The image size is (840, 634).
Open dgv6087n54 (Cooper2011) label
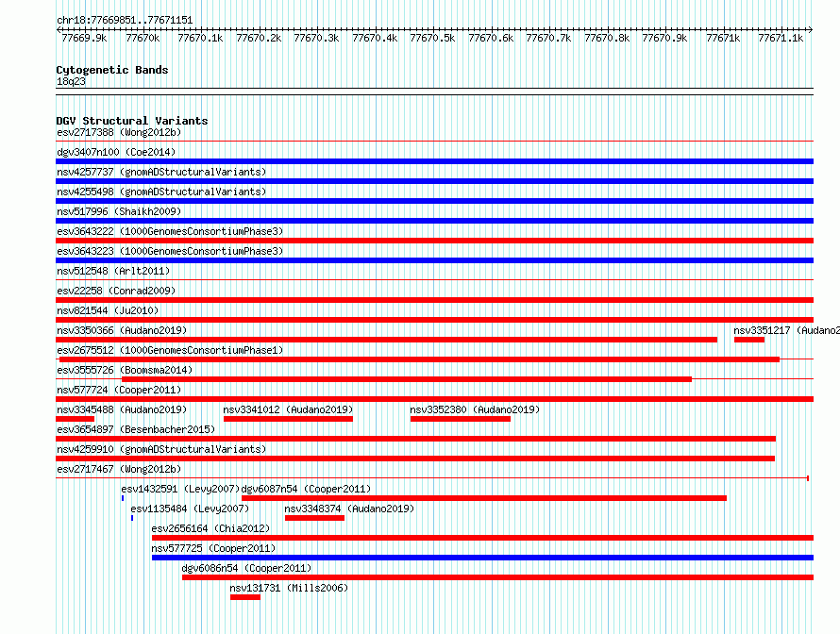coord(306,489)
